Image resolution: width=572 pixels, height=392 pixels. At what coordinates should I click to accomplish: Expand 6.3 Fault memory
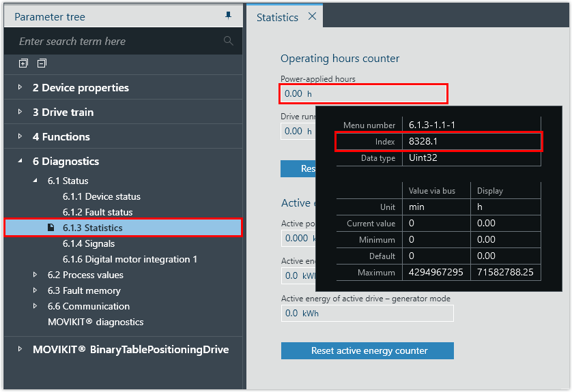click(35, 290)
